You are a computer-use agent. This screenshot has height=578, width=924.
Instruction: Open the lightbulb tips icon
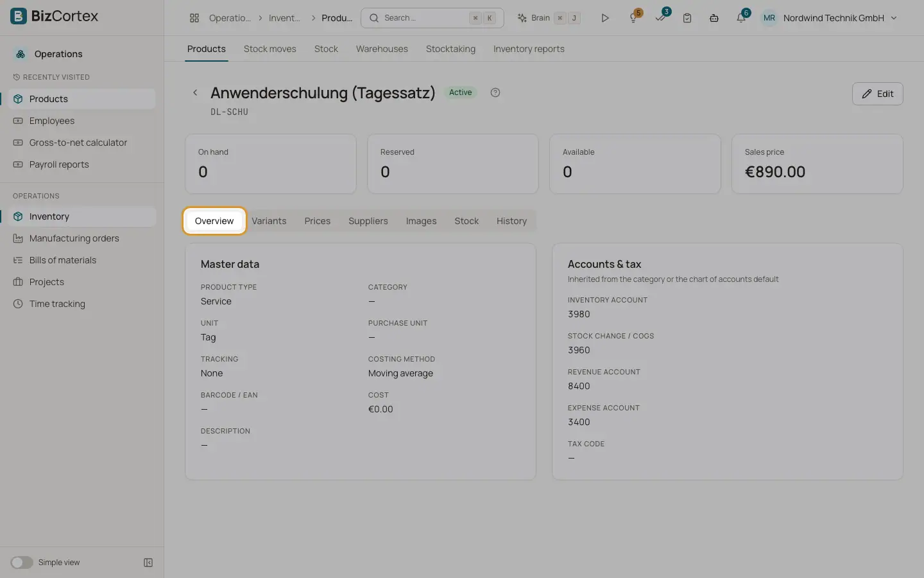pos(633,18)
